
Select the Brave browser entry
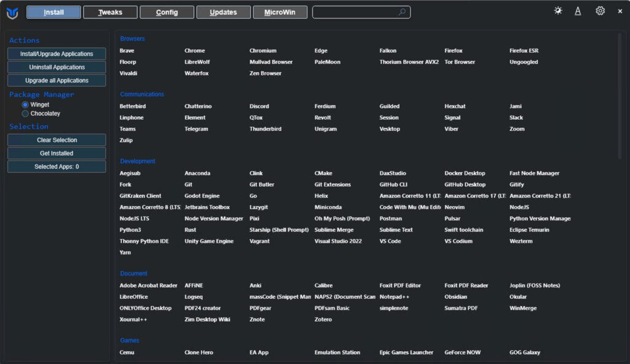[127, 50]
